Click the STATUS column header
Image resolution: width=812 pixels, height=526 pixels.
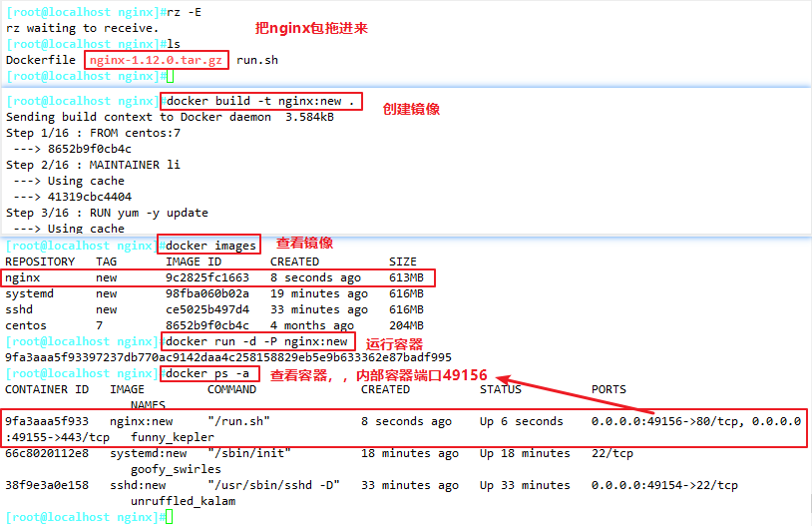(x=501, y=389)
